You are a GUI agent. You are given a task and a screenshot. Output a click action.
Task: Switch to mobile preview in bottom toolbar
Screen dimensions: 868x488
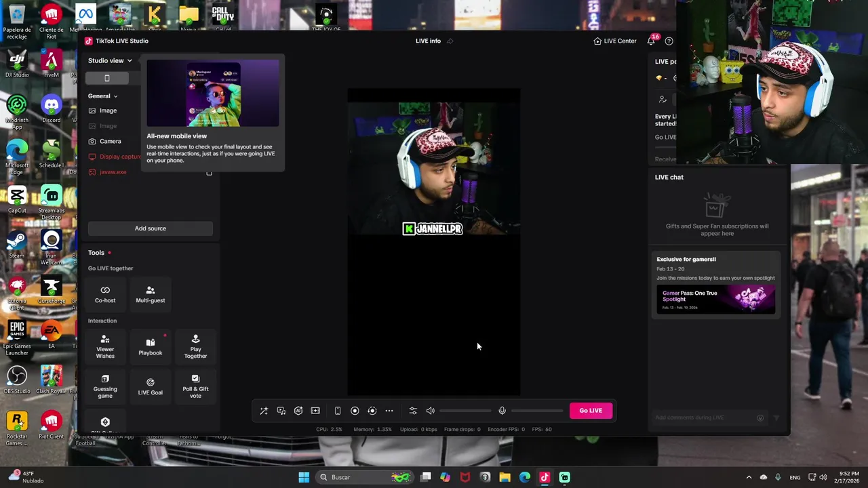pos(338,411)
